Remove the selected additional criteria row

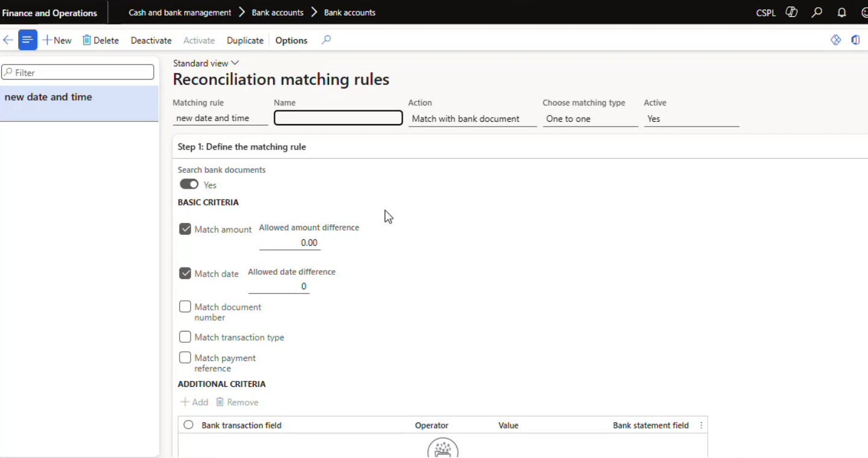tap(237, 402)
